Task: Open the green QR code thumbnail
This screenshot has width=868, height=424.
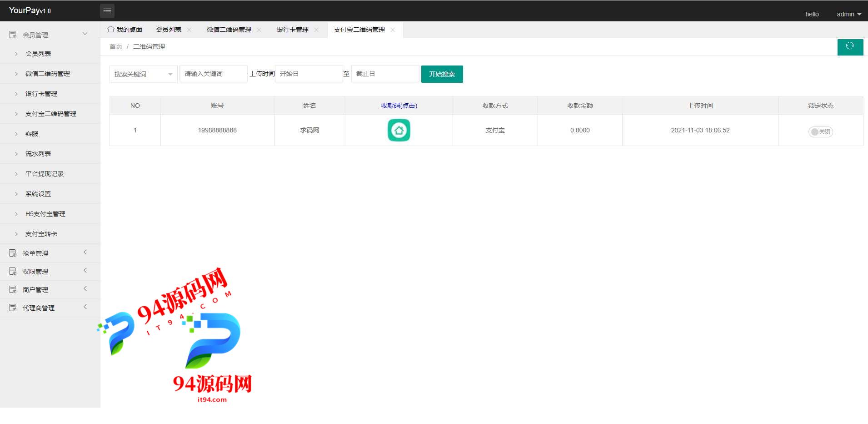Action: tap(399, 130)
